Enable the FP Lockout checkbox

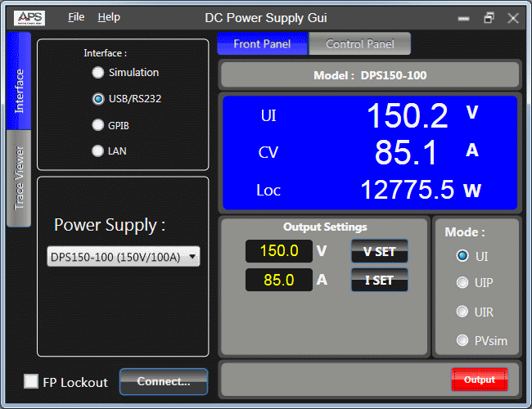tap(31, 381)
